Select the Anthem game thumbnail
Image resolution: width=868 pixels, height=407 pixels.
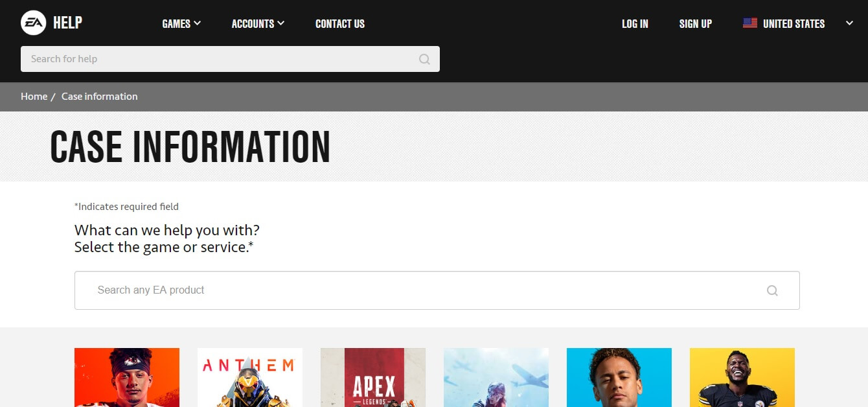tap(250, 377)
